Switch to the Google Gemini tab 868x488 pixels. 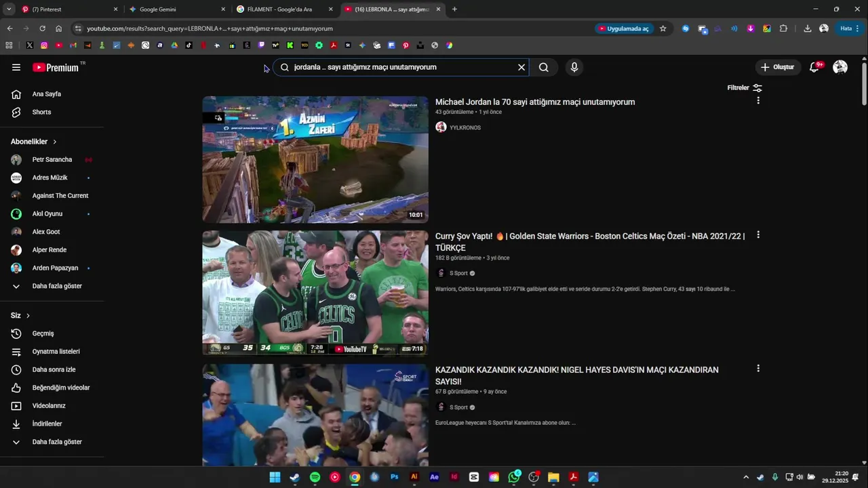coord(176,9)
